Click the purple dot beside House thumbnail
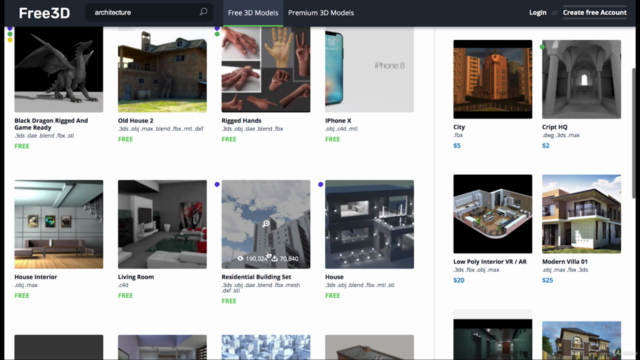This screenshot has height=360, width=640. click(x=321, y=184)
